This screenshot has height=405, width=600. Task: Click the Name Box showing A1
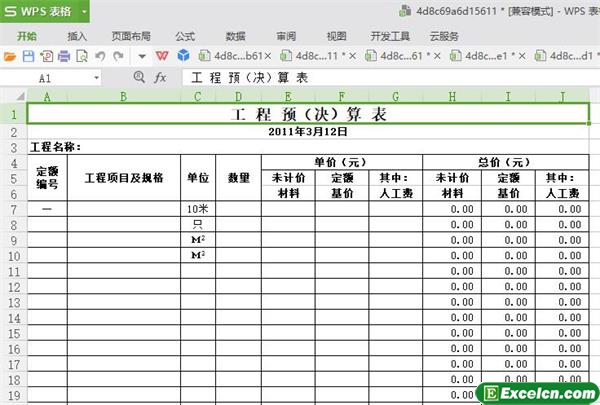point(46,78)
